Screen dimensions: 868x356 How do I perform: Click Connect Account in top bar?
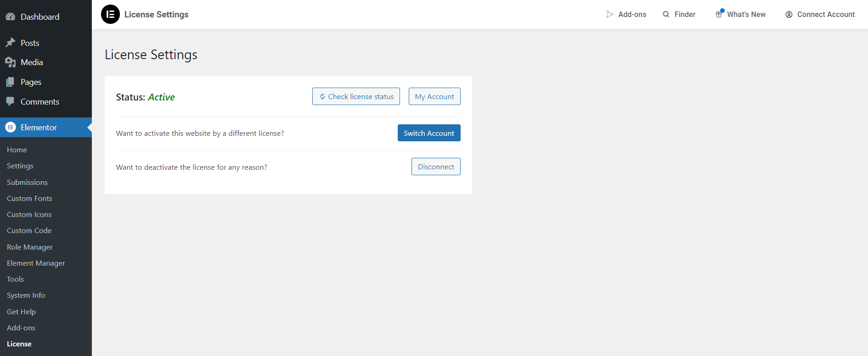[x=820, y=14]
